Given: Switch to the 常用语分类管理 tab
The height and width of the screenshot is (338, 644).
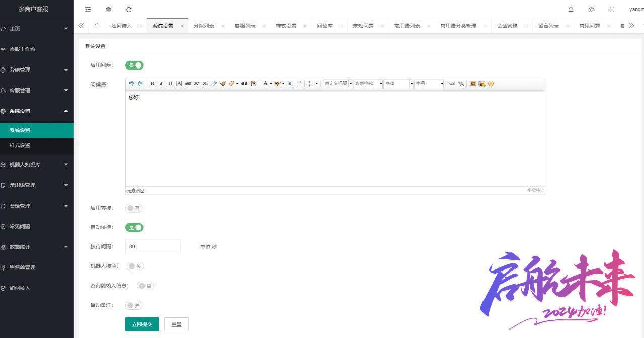Looking at the screenshot, I should coord(458,26).
